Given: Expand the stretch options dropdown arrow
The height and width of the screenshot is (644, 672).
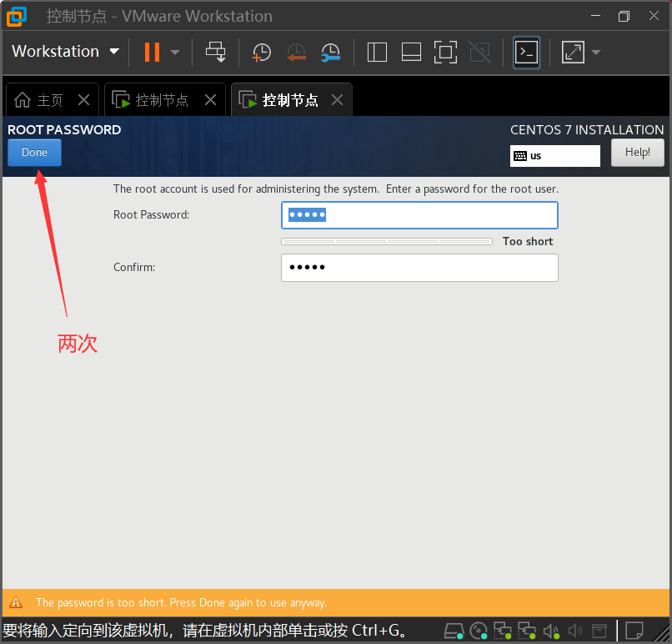Looking at the screenshot, I should (x=596, y=53).
